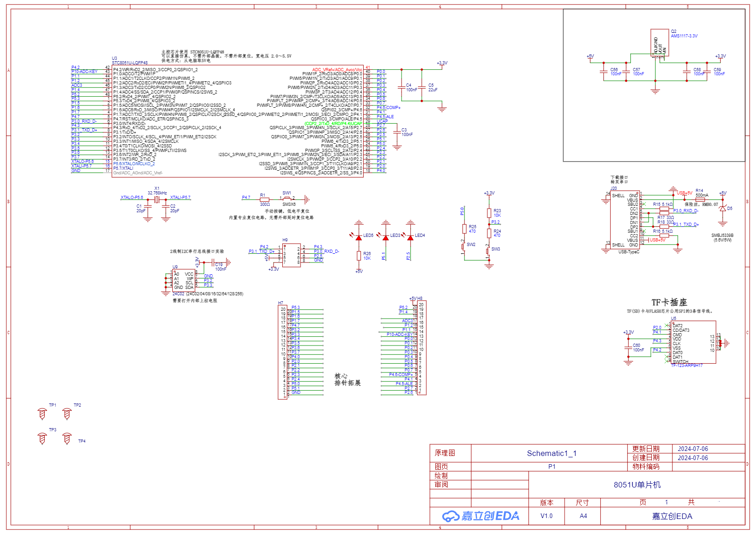Click the V1.0 version cell
The image size is (756, 534).
(546, 516)
